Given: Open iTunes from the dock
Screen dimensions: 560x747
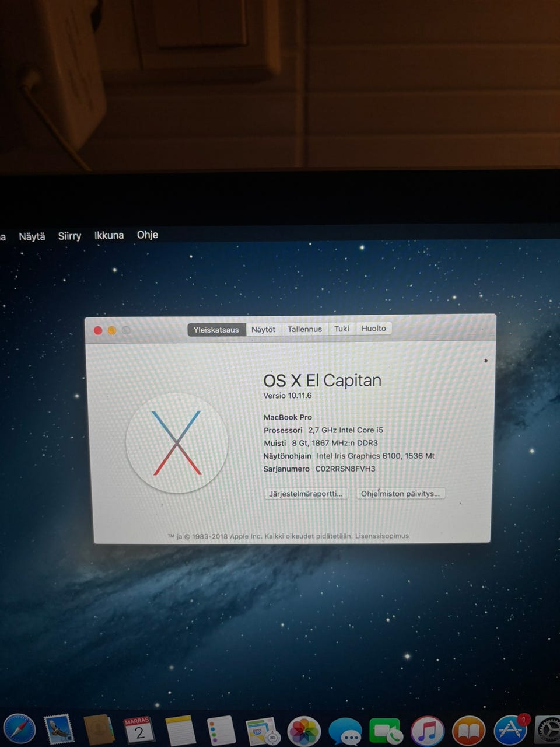Looking at the screenshot, I should [428, 732].
